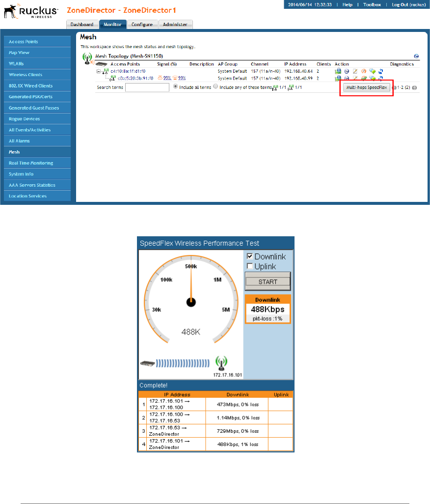
Task: Open 802.1X Wired Clients in sidebar
Action: (37, 86)
